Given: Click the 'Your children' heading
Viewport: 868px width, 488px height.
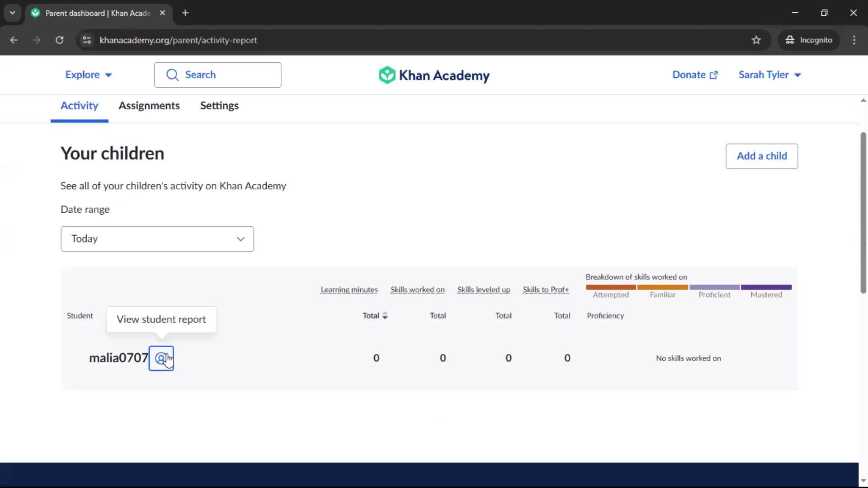Looking at the screenshot, I should 112,154.
